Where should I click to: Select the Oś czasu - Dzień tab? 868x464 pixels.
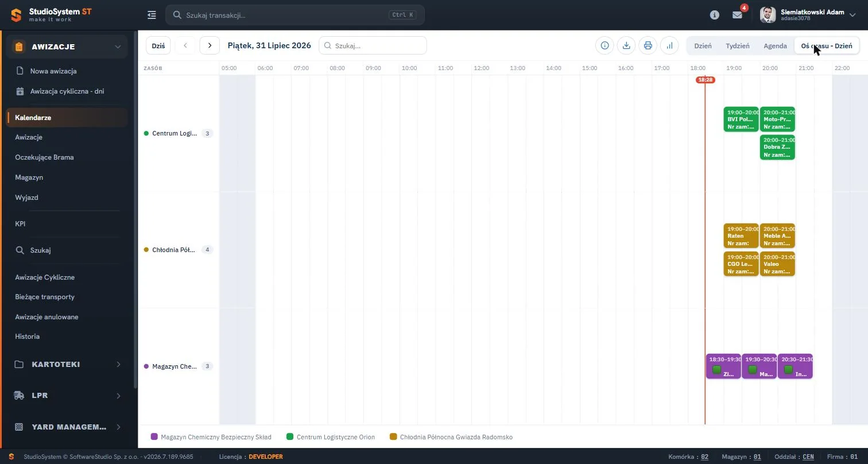pos(827,45)
